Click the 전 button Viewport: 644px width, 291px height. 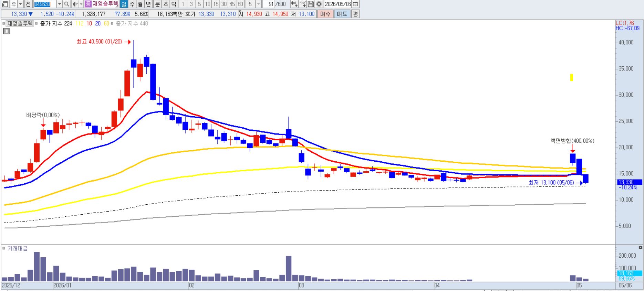(28, 4)
